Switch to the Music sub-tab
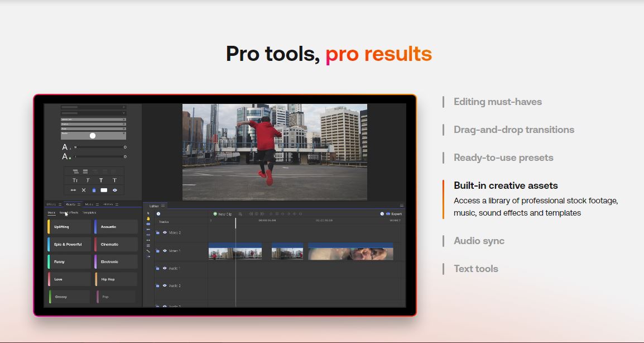 coord(51,213)
